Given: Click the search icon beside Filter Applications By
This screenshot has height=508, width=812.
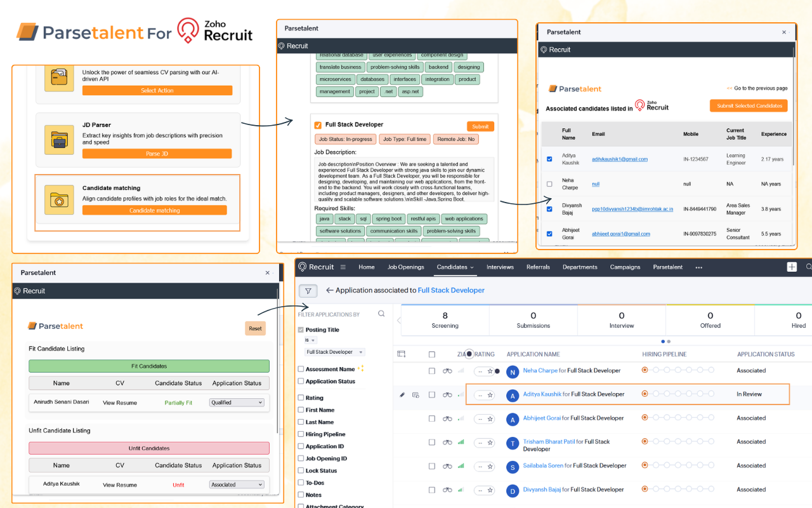Looking at the screenshot, I should pyautogui.click(x=381, y=314).
